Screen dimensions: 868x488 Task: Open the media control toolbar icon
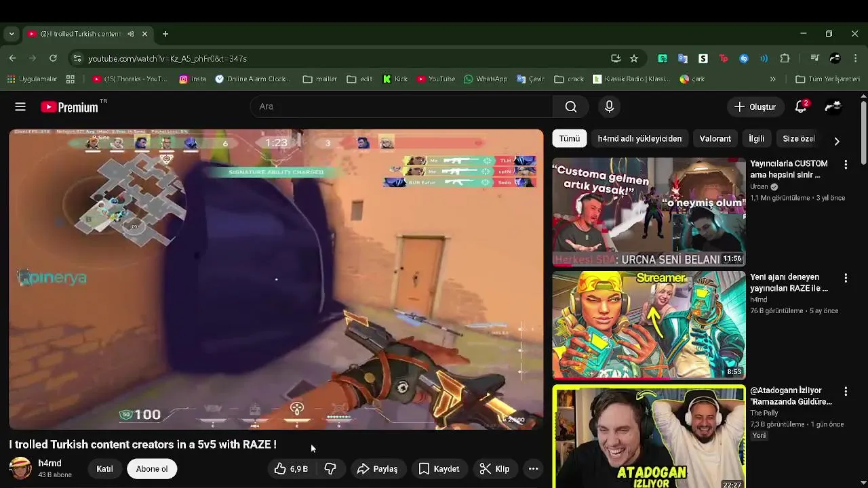point(815,58)
